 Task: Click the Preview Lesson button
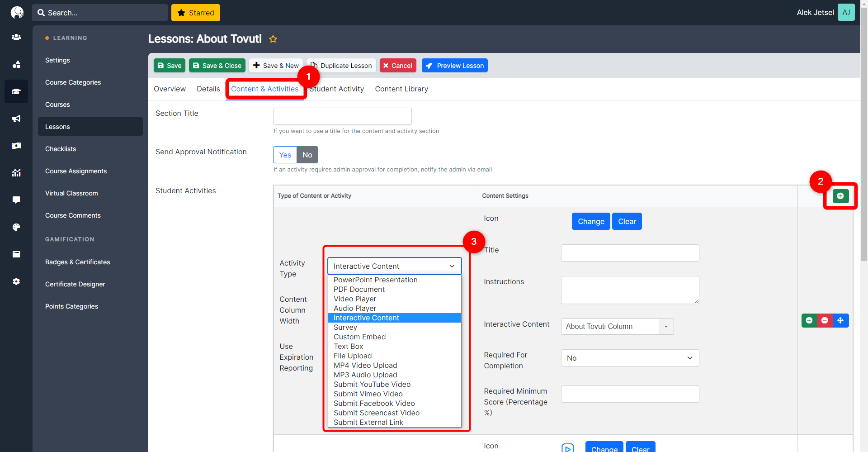[454, 66]
